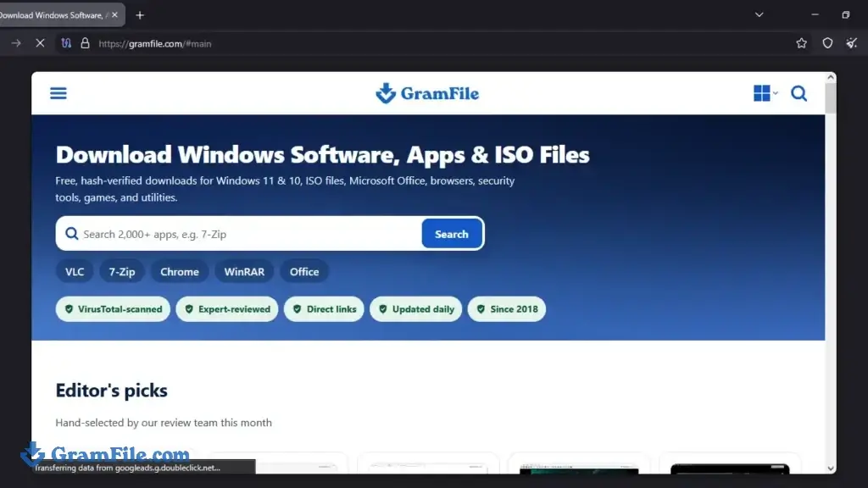Click the search icon inside the search box
868x488 pixels.
click(x=71, y=234)
